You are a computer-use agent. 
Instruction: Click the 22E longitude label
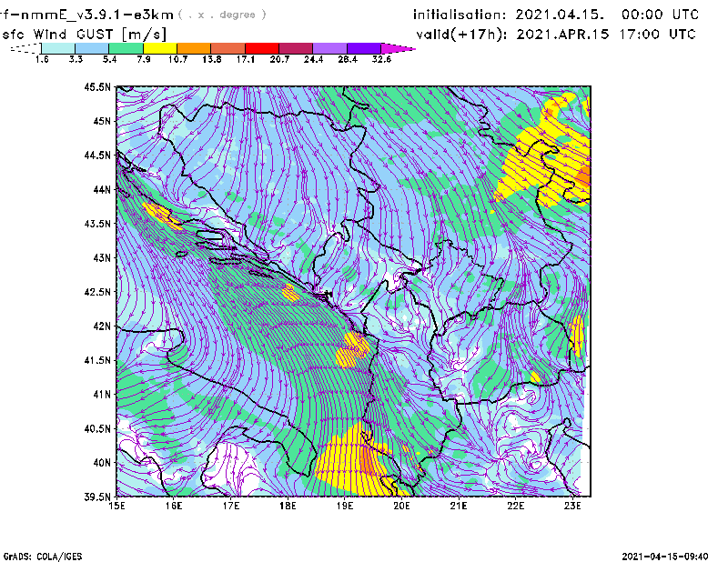point(515,506)
